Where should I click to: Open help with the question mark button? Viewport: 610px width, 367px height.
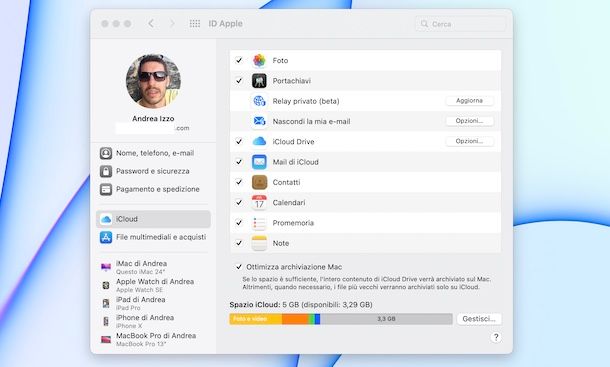pos(496,337)
